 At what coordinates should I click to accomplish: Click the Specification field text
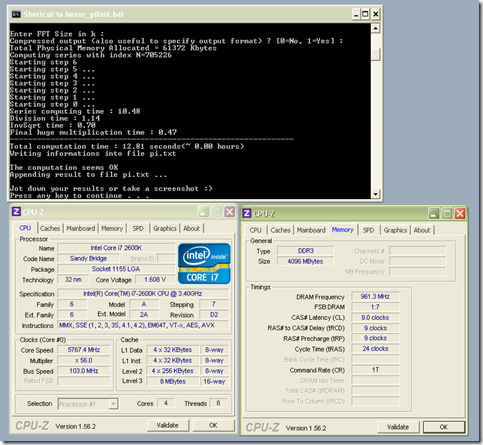coord(143,293)
